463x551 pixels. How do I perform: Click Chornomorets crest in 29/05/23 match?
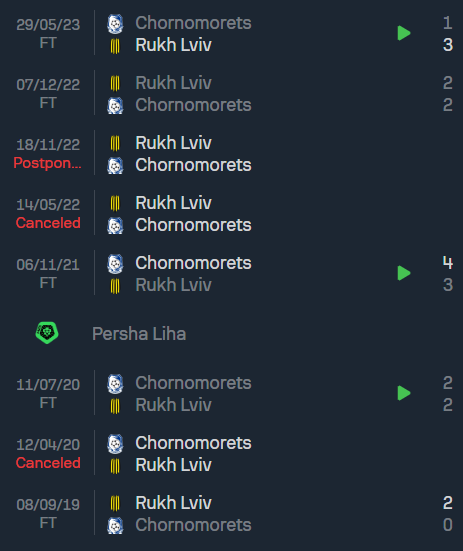115,24
